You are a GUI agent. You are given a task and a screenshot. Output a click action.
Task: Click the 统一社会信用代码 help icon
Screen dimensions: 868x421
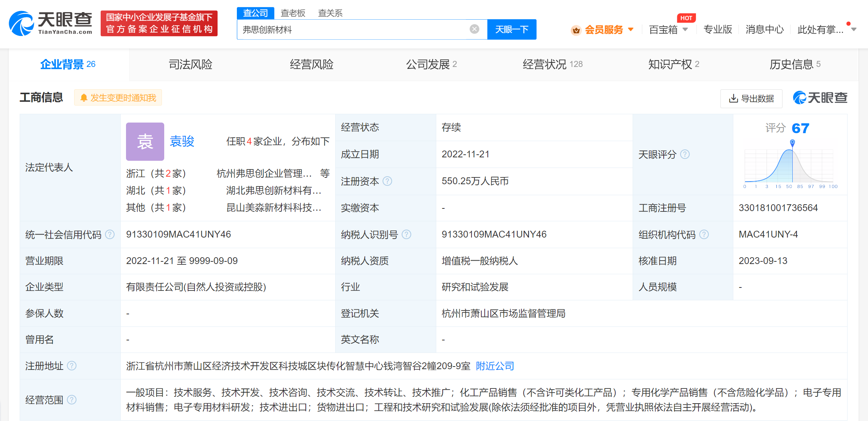pyautogui.click(x=110, y=235)
